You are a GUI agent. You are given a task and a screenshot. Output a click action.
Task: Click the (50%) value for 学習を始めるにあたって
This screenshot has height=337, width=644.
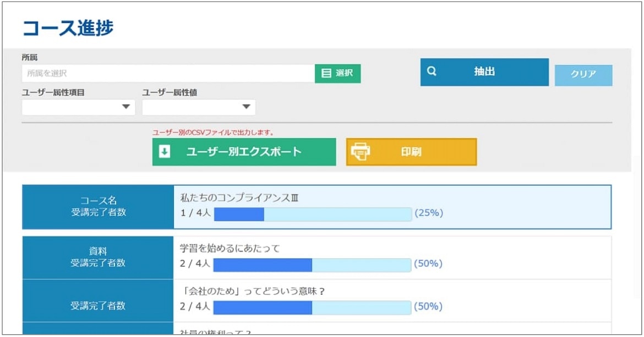tap(428, 264)
